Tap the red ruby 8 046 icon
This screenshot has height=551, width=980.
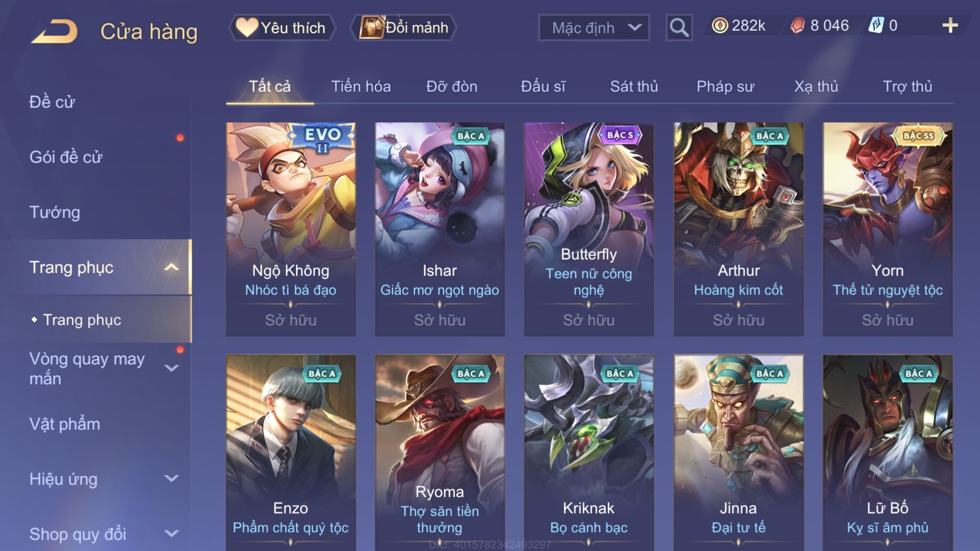pyautogui.click(x=798, y=25)
